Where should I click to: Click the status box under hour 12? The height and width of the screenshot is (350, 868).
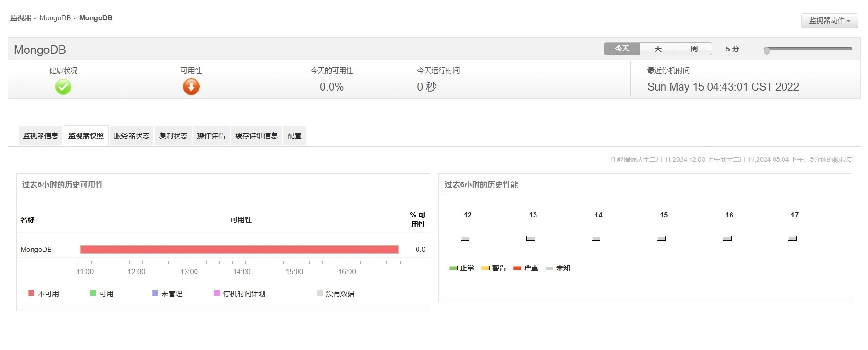tap(465, 238)
